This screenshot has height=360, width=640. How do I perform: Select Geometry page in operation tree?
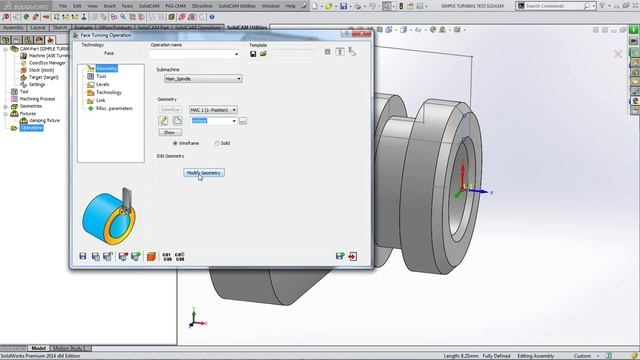(107, 68)
